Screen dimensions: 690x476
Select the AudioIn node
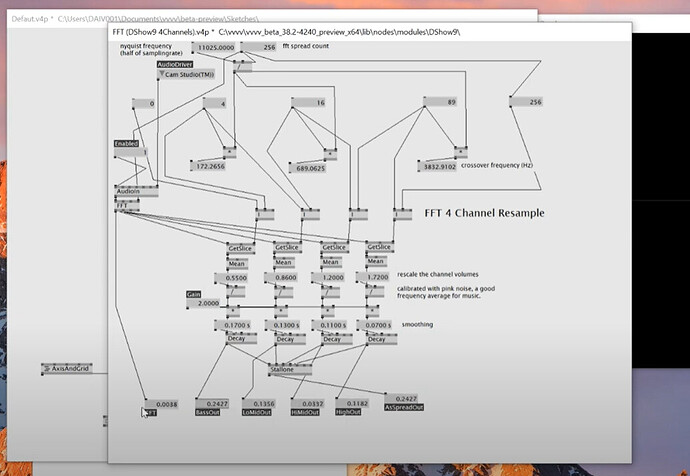tap(136, 191)
